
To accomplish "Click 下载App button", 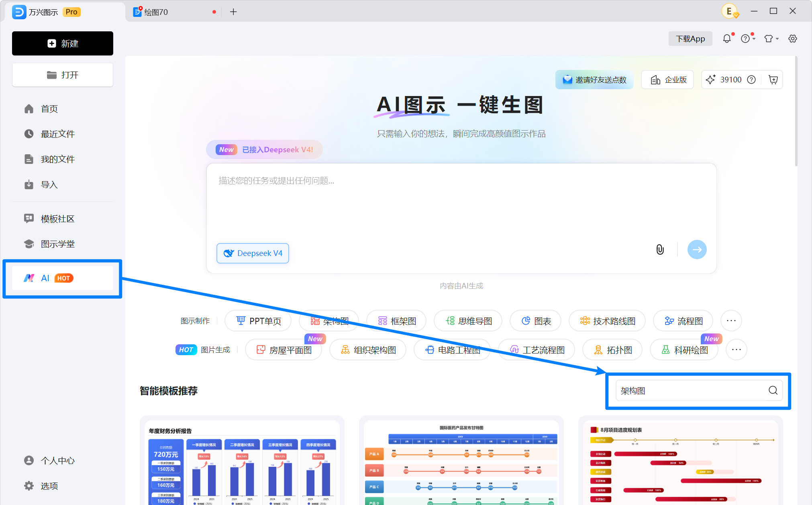I will click(x=690, y=39).
